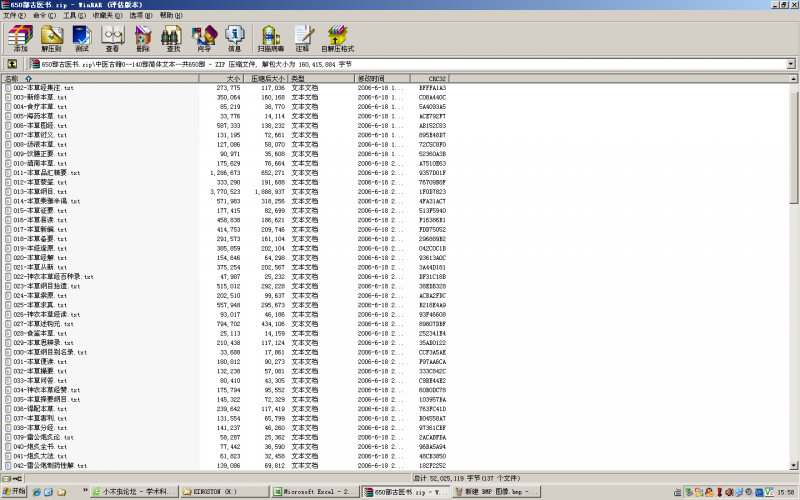Click the 查看 (View) glasses icon
The image size is (800, 500).
(x=112, y=39)
